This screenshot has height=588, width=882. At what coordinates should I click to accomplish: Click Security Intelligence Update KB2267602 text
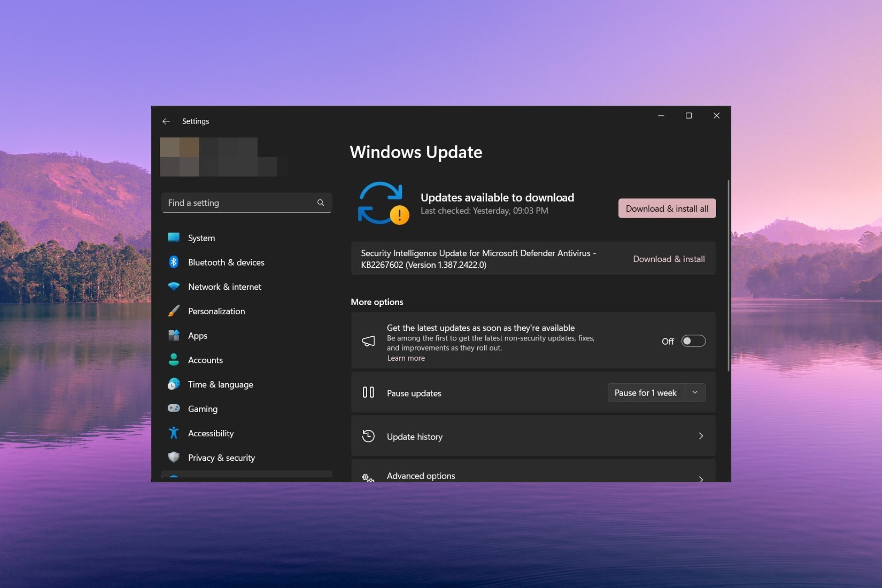(x=478, y=259)
